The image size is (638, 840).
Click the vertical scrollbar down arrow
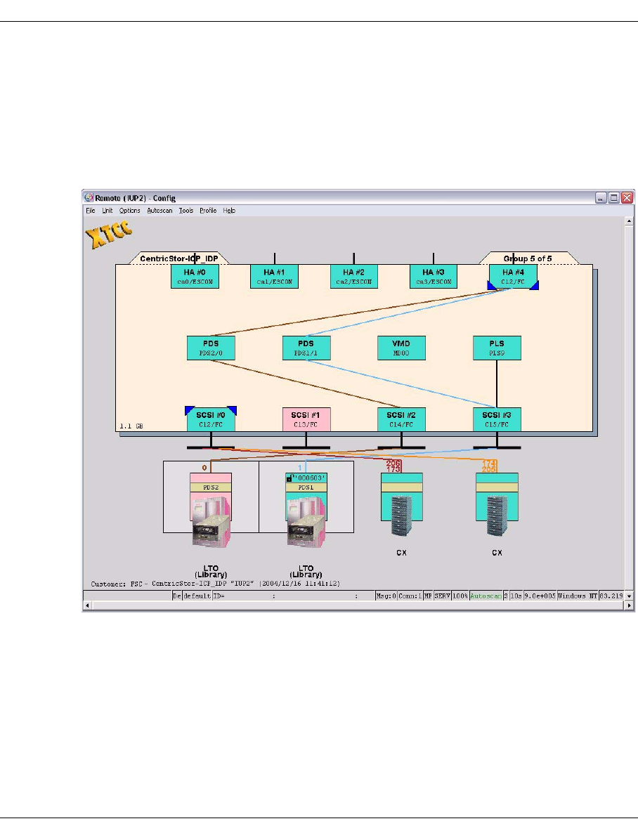pos(630,596)
